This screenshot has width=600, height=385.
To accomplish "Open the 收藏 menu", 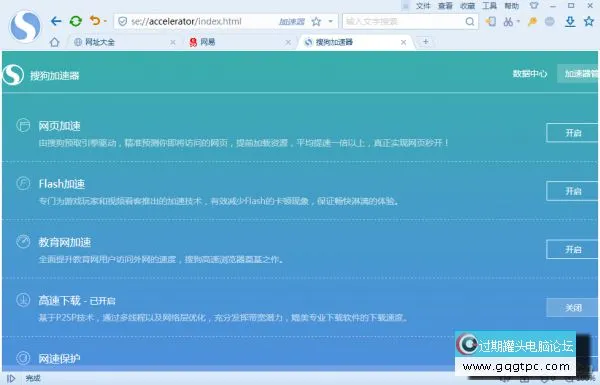I will click(468, 6).
